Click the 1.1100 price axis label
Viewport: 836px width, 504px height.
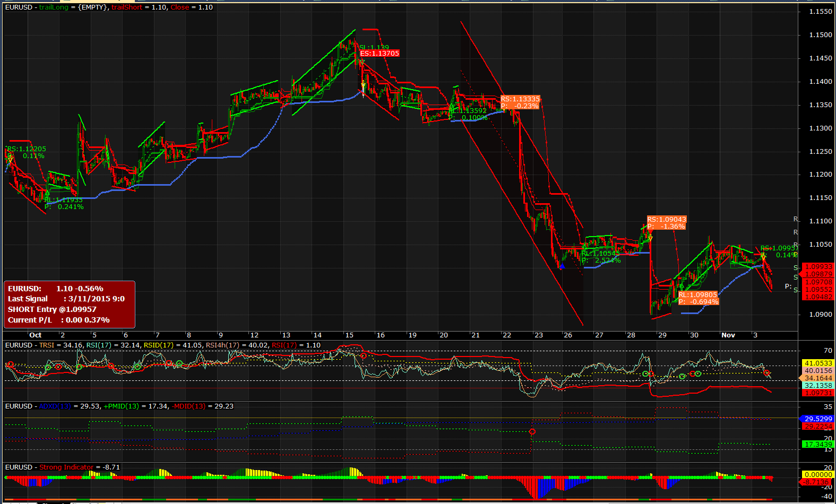point(821,221)
